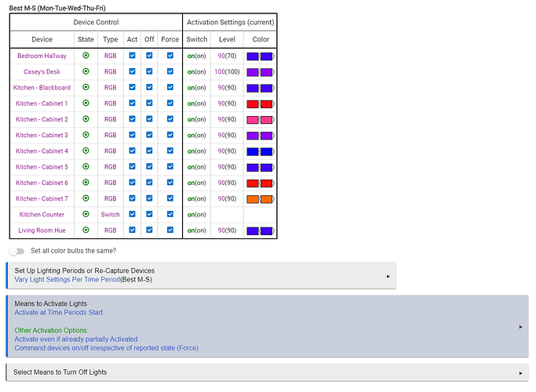Toggle Force checkbox for Kitchen - Cabinet 2
The height and width of the screenshot is (392, 536).
[x=170, y=119]
